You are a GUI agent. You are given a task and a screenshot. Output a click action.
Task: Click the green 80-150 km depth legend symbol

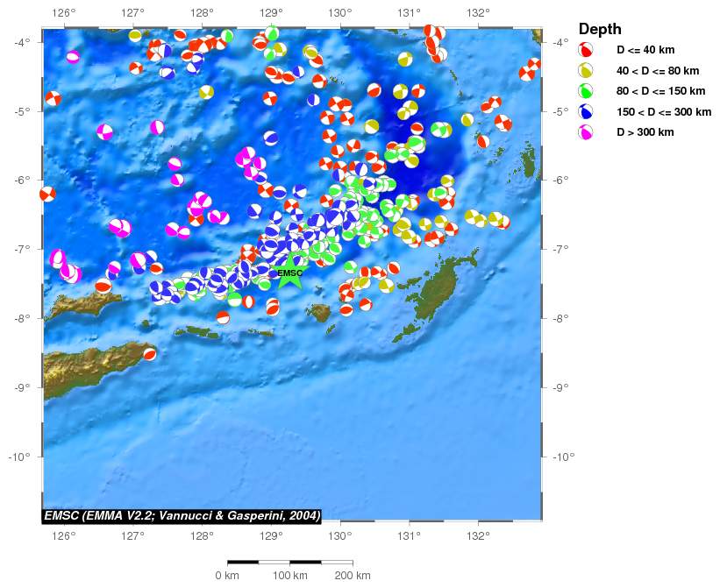(586, 91)
